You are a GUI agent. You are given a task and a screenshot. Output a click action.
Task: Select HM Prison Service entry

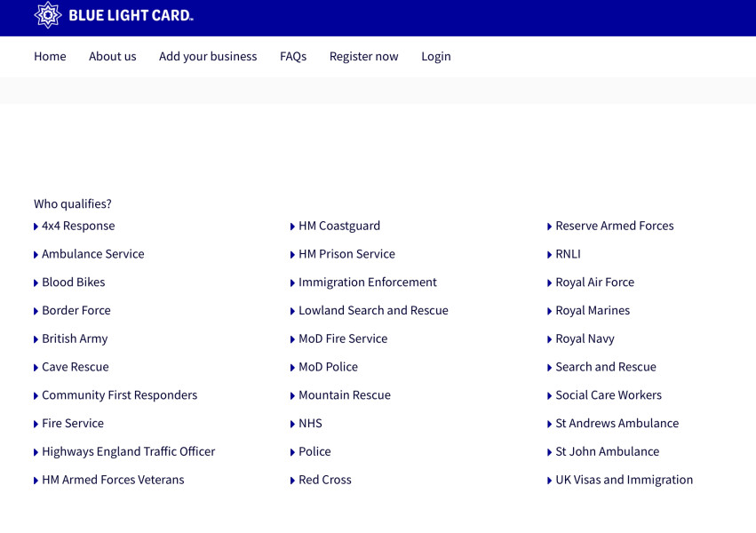346,254
